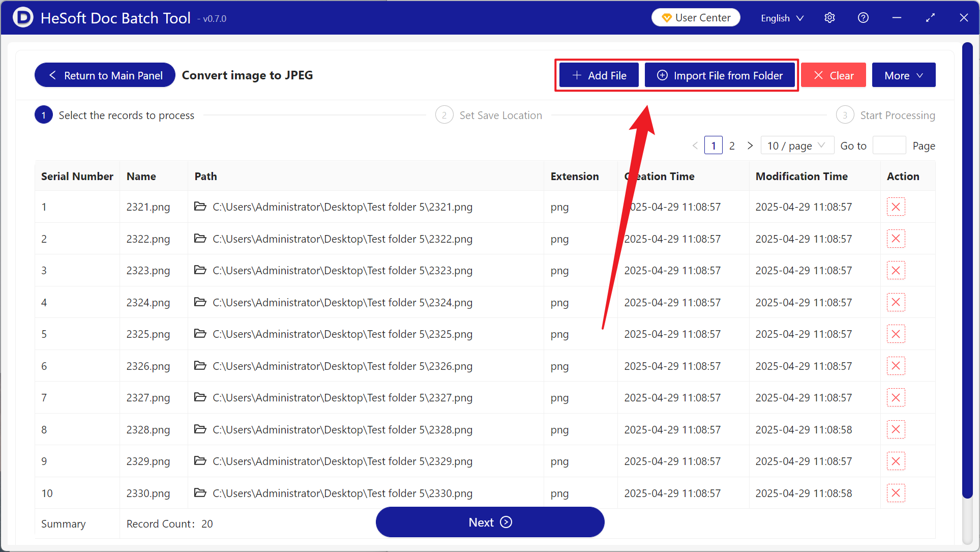This screenshot has height=552, width=980.
Task: Open folder icon for 2323.png path
Action: pos(200,270)
